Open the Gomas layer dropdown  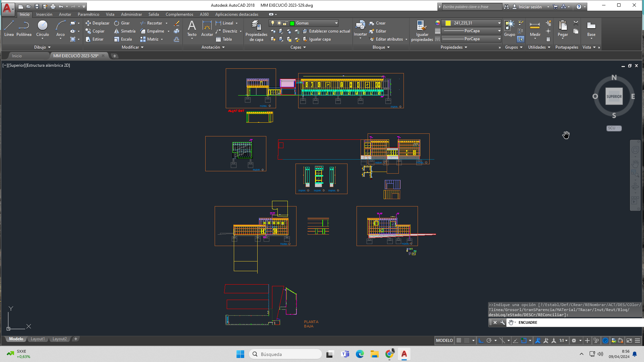[x=336, y=23]
